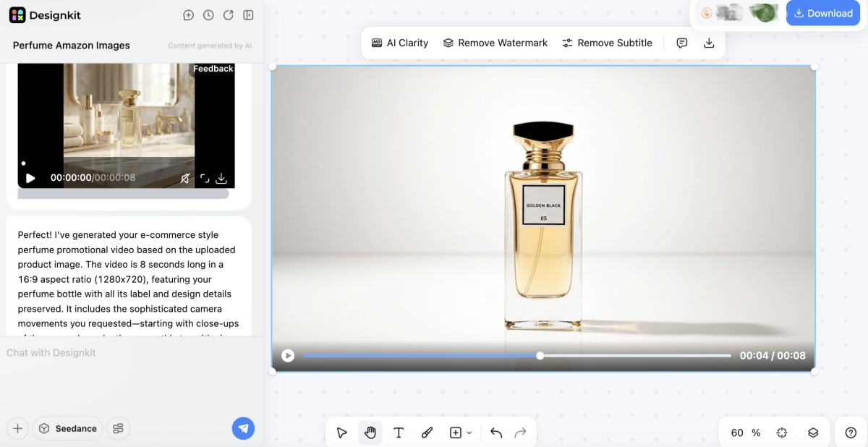Open the comment tool above the canvas
868x447 pixels.
[681, 43]
